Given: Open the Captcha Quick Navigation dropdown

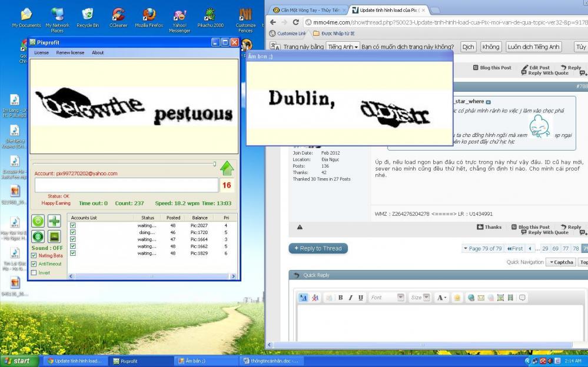Looking at the screenshot, I should click(x=561, y=262).
